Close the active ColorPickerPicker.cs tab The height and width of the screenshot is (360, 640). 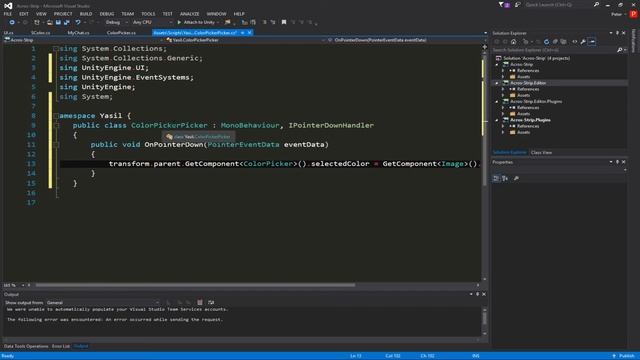click(x=249, y=33)
